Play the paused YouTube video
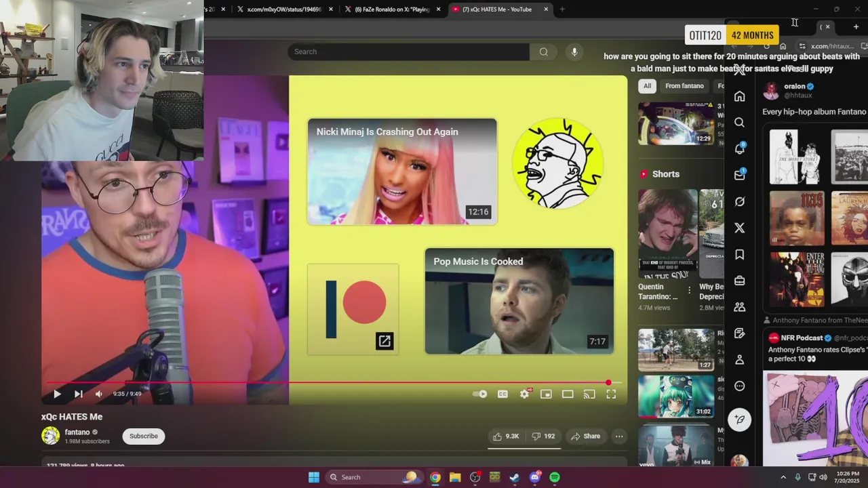Screen dimensions: 868x488 [57, 394]
